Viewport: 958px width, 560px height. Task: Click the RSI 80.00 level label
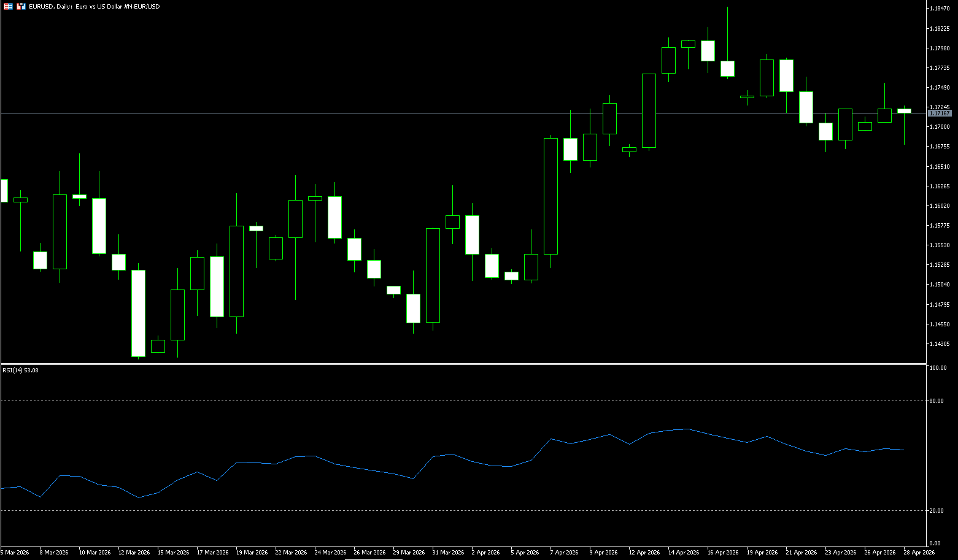pos(937,401)
